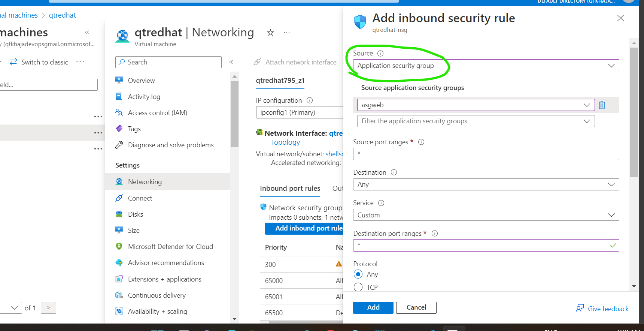
Task: Click the Source info icon
Action: pyautogui.click(x=380, y=53)
